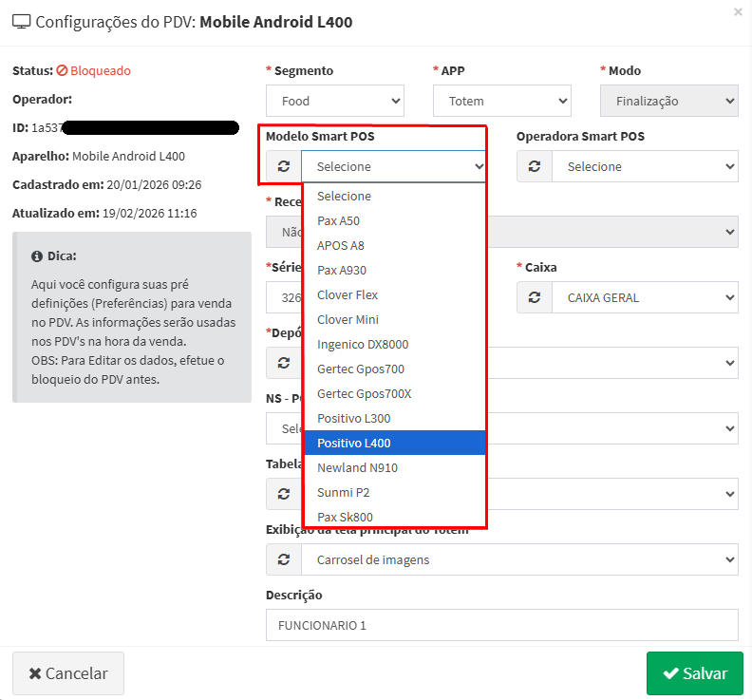This screenshot has height=700, width=752.
Task: Open the Segmento dropdown showing Food
Action: [x=335, y=101]
